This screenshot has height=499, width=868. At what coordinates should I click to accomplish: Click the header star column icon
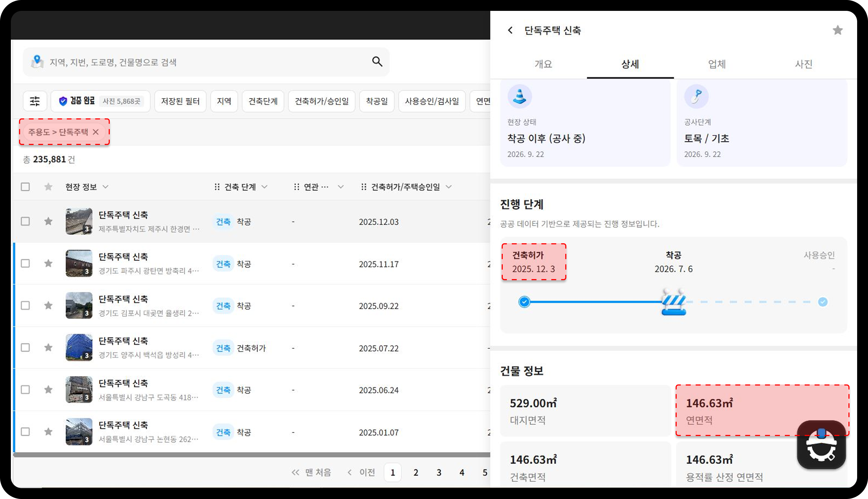pyautogui.click(x=48, y=187)
